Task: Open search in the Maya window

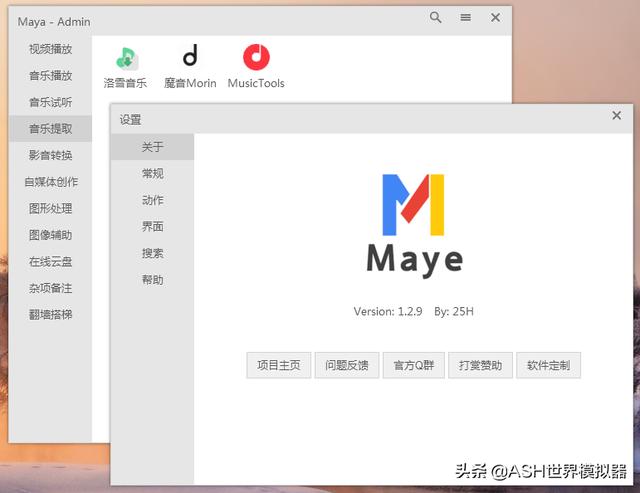Action: tap(436, 18)
